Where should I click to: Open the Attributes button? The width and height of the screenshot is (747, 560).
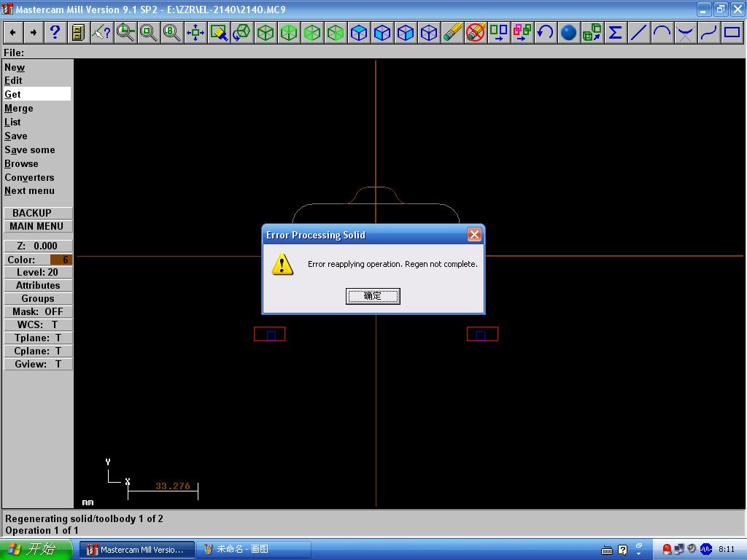coord(38,285)
